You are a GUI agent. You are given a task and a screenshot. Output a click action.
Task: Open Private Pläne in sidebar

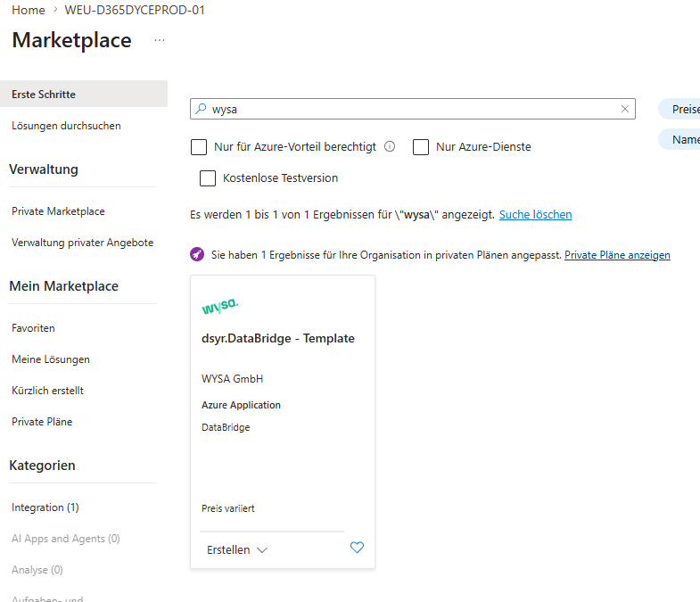tap(42, 422)
